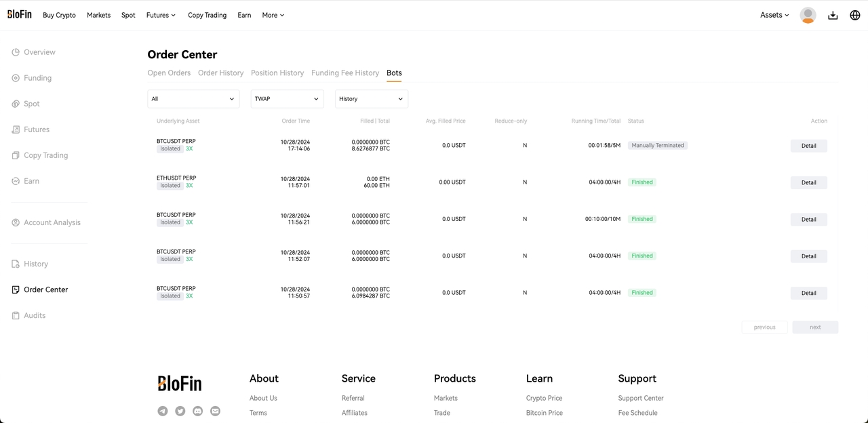Open the language globe icon
Image resolution: width=868 pixels, height=423 pixels.
(855, 15)
